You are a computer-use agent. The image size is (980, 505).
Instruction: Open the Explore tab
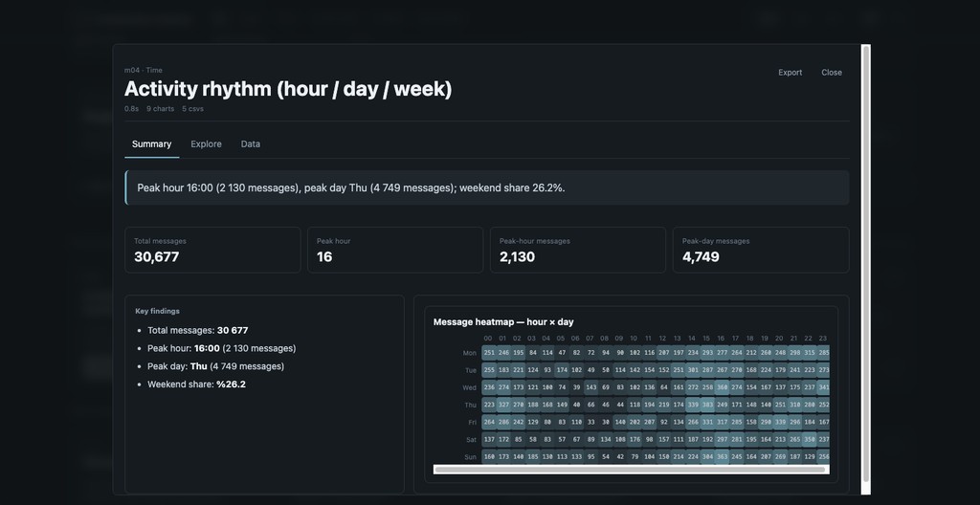pyautogui.click(x=206, y=144)
